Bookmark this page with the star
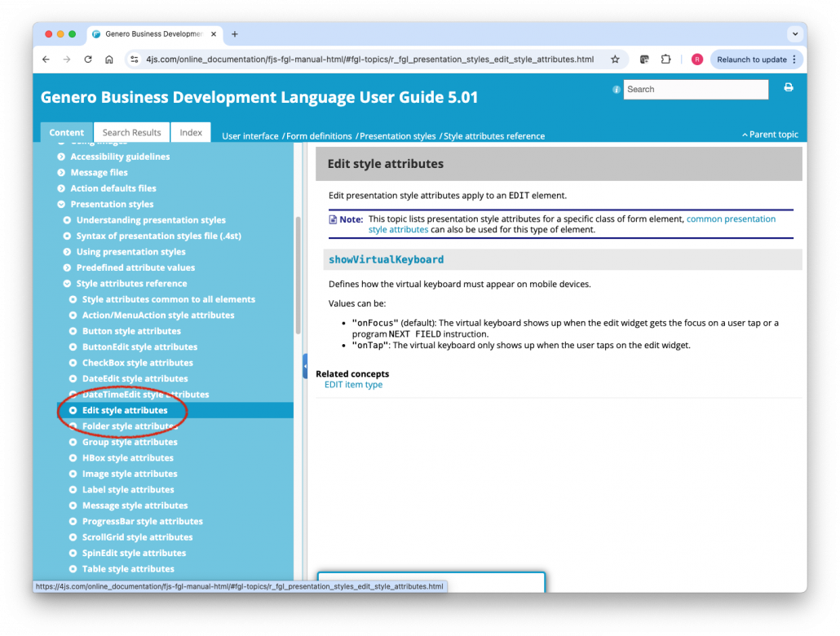This screenshot has width=840, height=636. [x=615, y=60]
